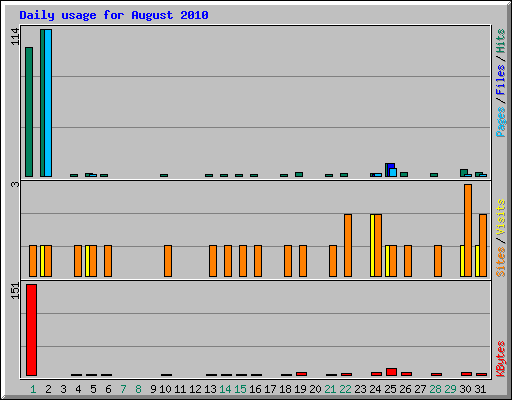The height and width of the screenshot is (400, 512).
Task: Click day label '18' on the x-axis
Action: tap(285, 389)
